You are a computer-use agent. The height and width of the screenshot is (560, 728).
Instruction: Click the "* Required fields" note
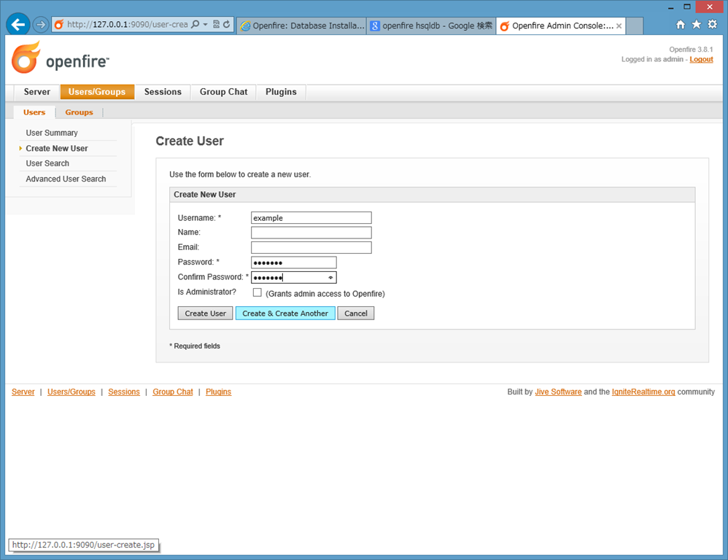195,346
